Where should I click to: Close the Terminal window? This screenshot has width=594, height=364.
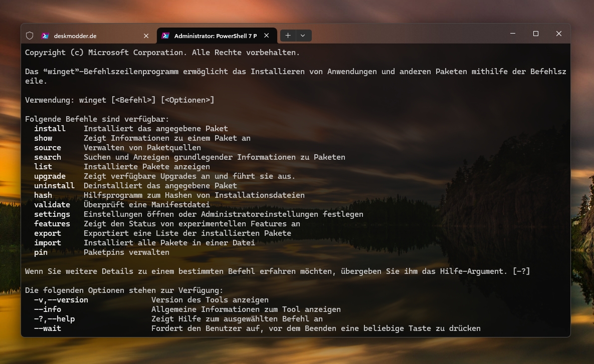[559, 34]
